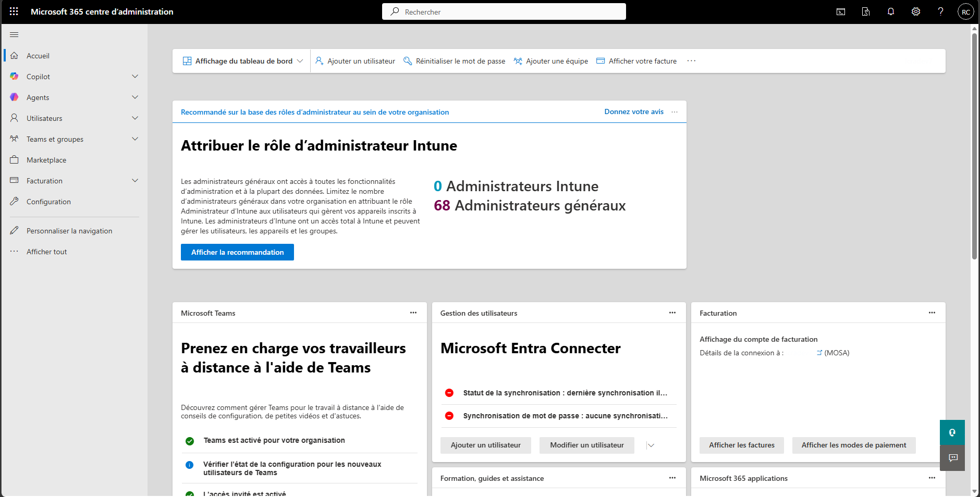Image resolution: width=980 pixels, height=497 pixels.
Task: Open more options on the recommendation card
Action: click(x=675, y=112)
